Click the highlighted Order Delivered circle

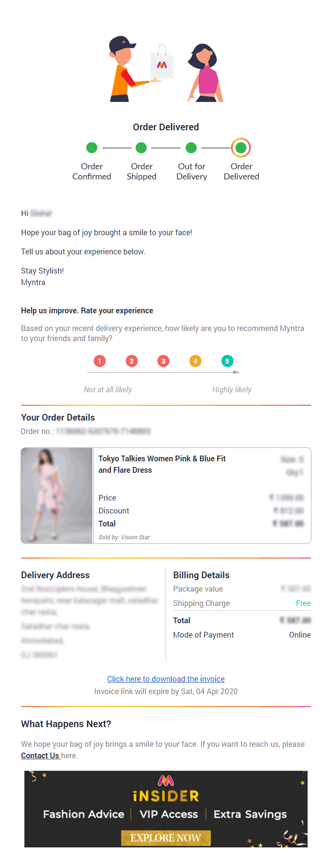pyautogui.click(x=241, y=148)
